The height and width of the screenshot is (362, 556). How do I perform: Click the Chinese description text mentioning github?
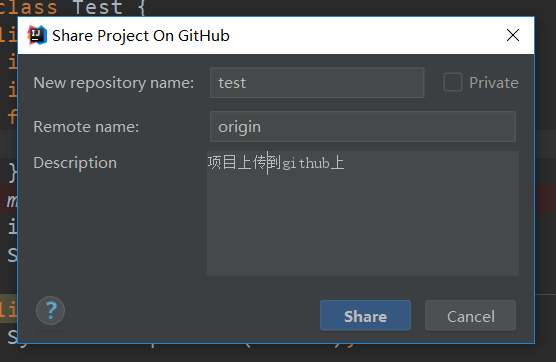click(276, 163)
